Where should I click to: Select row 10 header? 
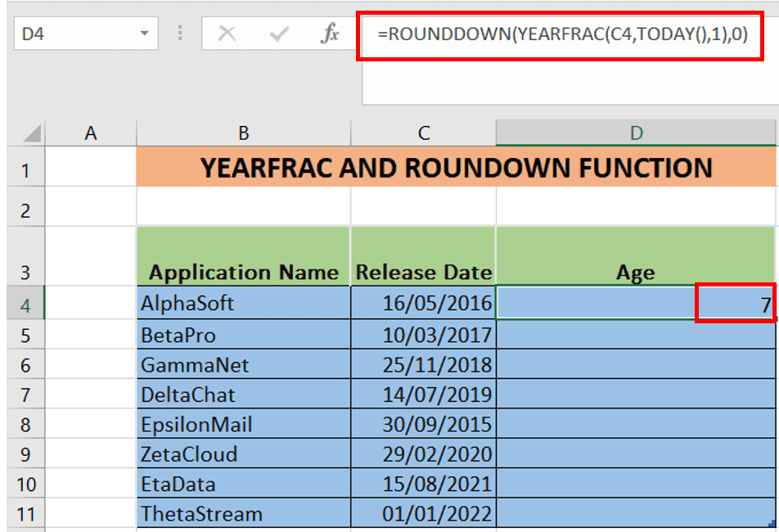(x=26, y=484)
